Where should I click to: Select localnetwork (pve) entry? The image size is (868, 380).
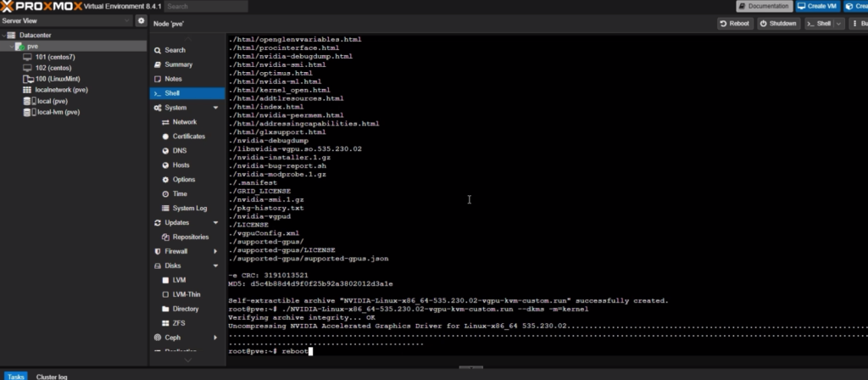point(61,90)
